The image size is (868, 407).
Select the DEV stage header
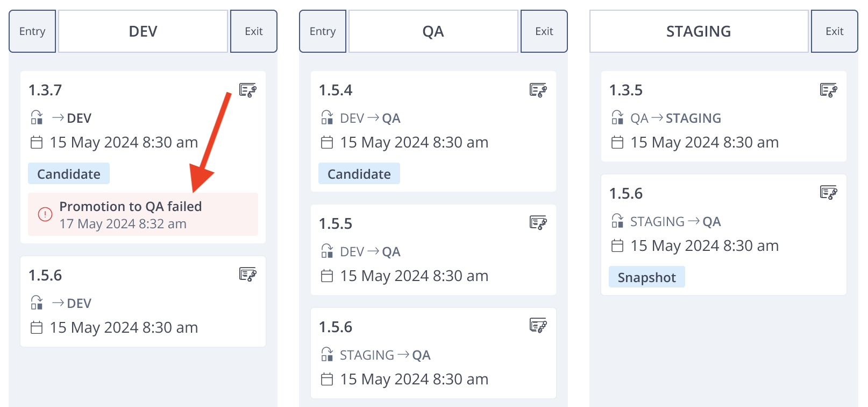pos(143,31)
